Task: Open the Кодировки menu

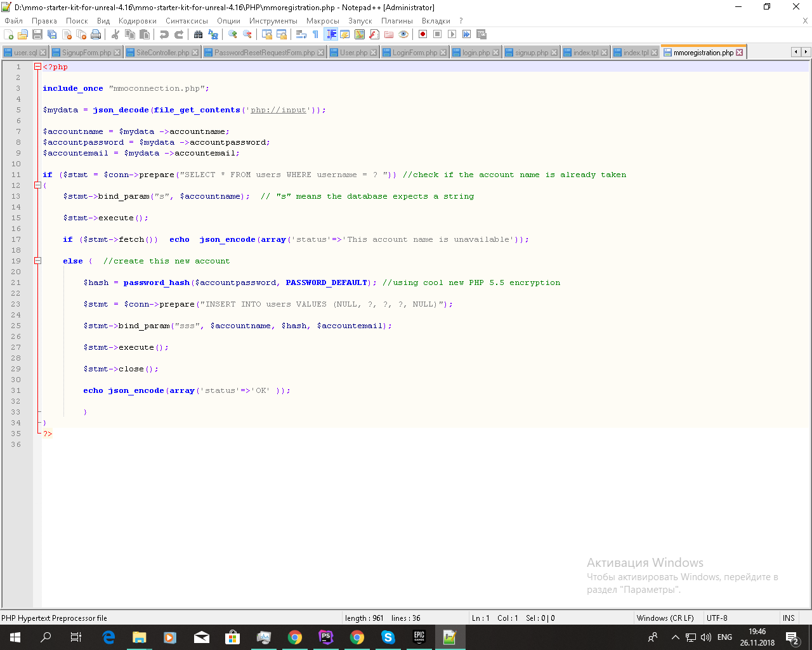Action: pos(137,21)
